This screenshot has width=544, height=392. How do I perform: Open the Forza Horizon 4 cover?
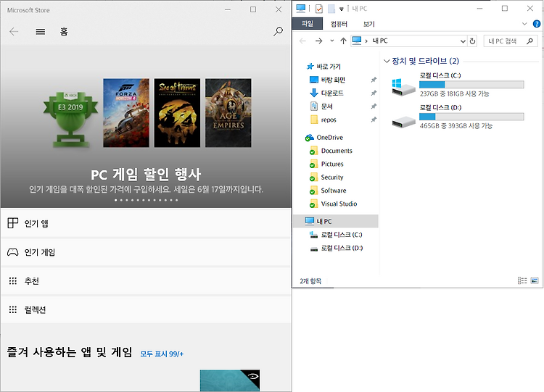[x=126, y=112]
